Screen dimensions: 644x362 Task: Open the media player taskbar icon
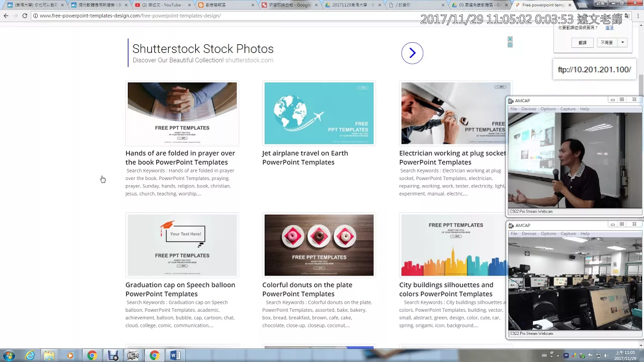[70, 355]
